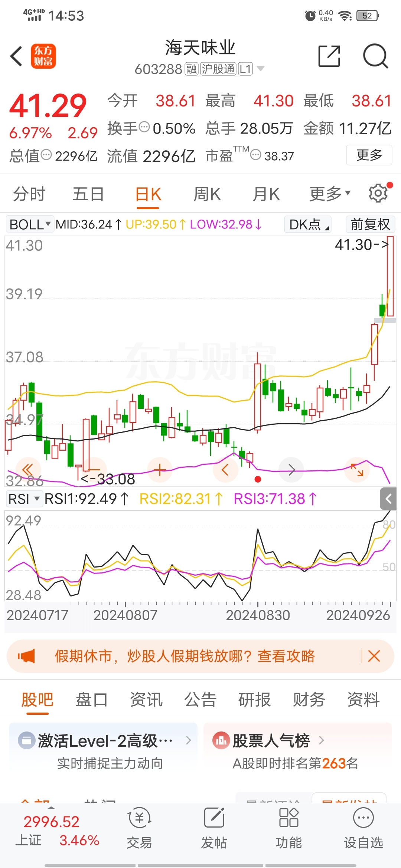The width and height of the screenshot is (401, 868).
Task: Open the 公告 tab
Action: tap(200, 700)
